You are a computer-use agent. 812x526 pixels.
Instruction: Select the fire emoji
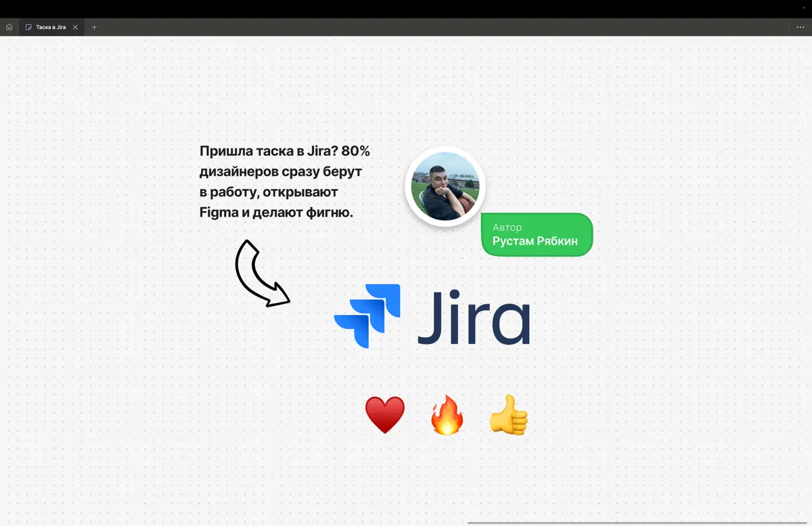pos(447,414)
